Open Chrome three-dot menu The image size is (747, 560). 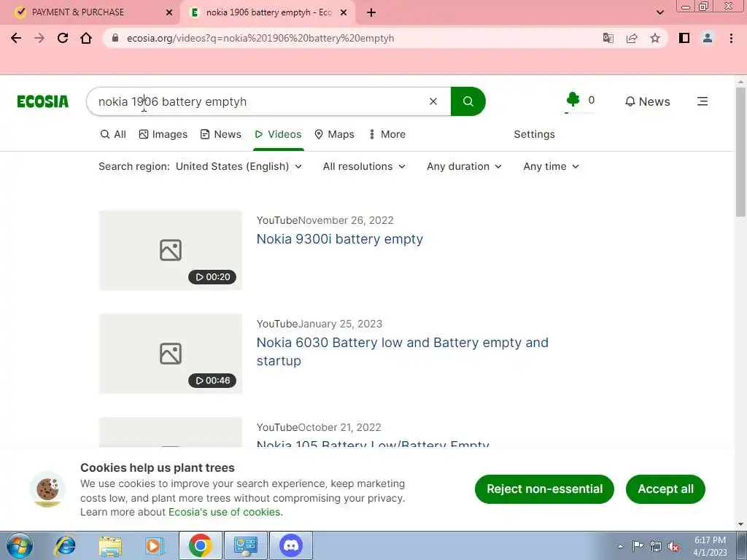coord(731,38)
